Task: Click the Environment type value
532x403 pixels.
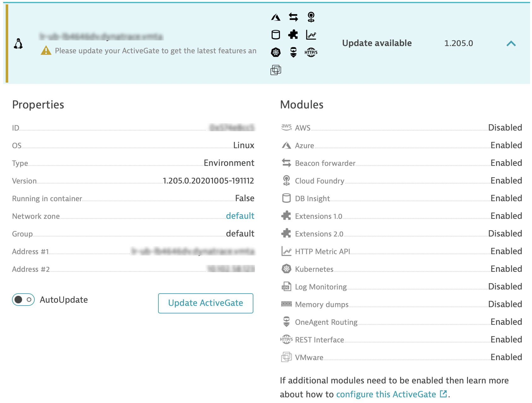Action: click(229, 163)
